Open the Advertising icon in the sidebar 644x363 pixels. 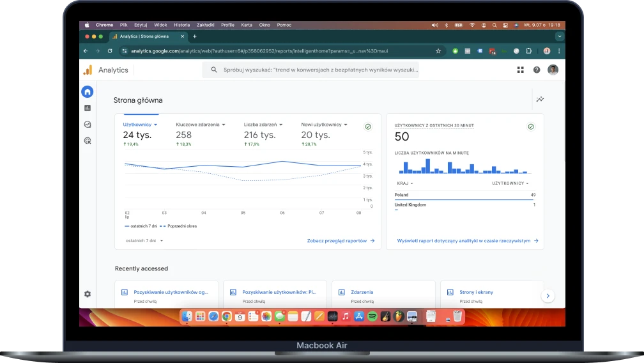pos(88,141)
